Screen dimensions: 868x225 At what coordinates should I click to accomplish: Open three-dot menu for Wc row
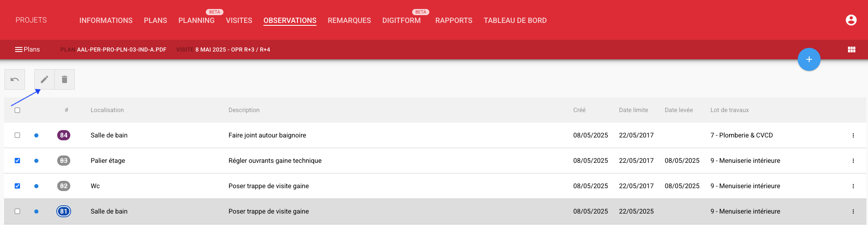click(x=853, y=186)
